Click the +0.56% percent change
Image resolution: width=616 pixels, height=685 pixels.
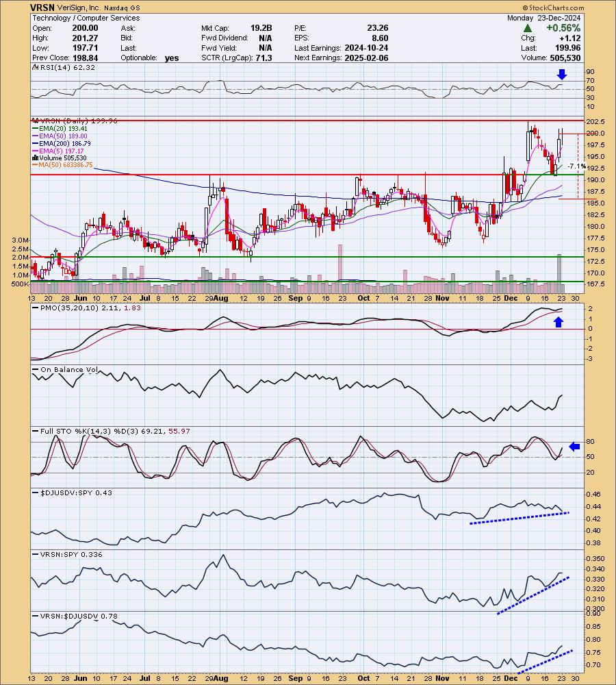click(563, 28)
